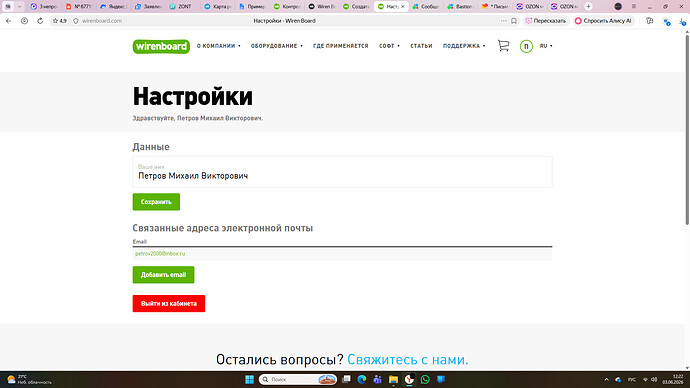Open File Explorer from taskbar
The image size is (690, 388).
click(x=393, y=379)
